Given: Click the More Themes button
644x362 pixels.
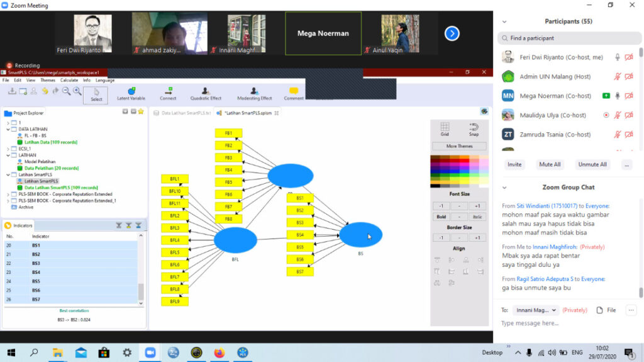Looking at the screenshot, I should (x=459, y=146).
